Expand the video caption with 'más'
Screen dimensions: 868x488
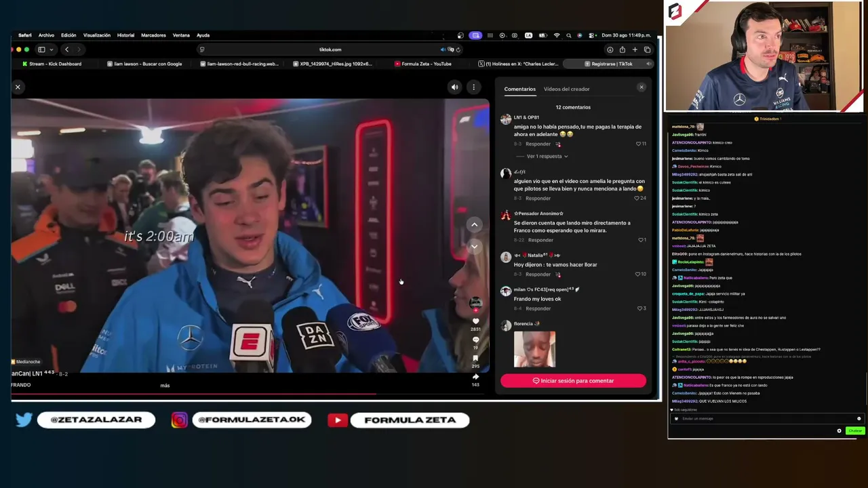point(165,386)
